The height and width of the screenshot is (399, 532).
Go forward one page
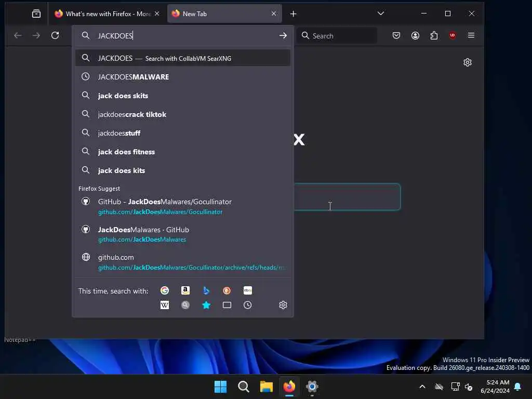point(36,35)
